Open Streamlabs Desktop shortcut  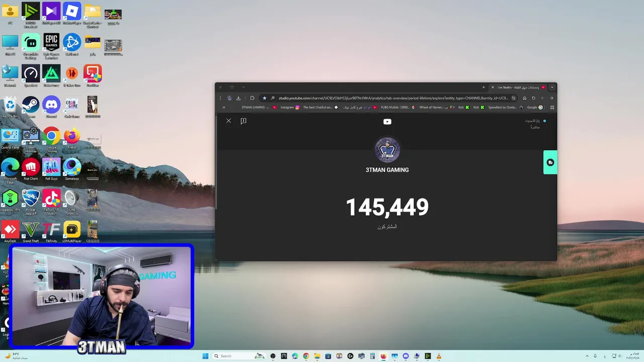pyautogui.click(x=31, y=46)
